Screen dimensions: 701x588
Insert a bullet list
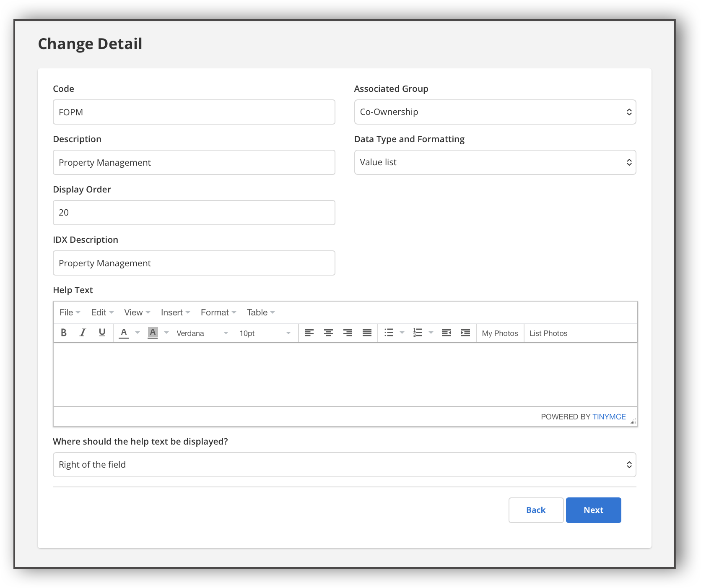(389, 333)
